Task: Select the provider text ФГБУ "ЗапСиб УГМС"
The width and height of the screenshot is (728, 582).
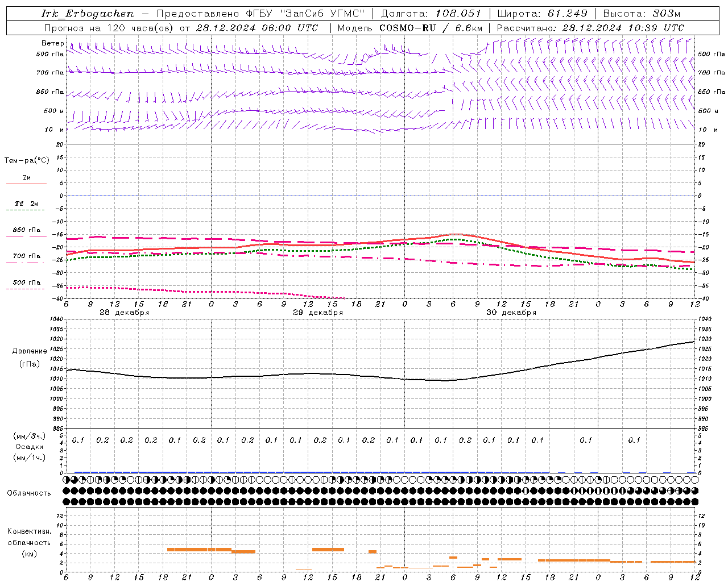Action: coord(304,14)
